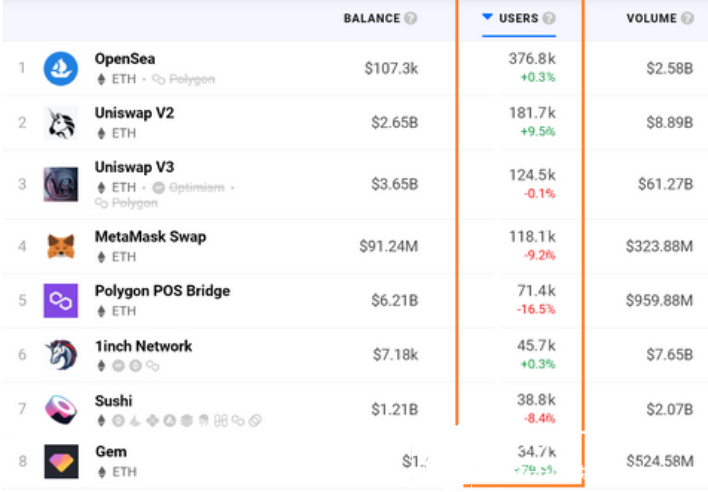
Task: Click the 45.7k users value
Action: [x=536, y=346]
